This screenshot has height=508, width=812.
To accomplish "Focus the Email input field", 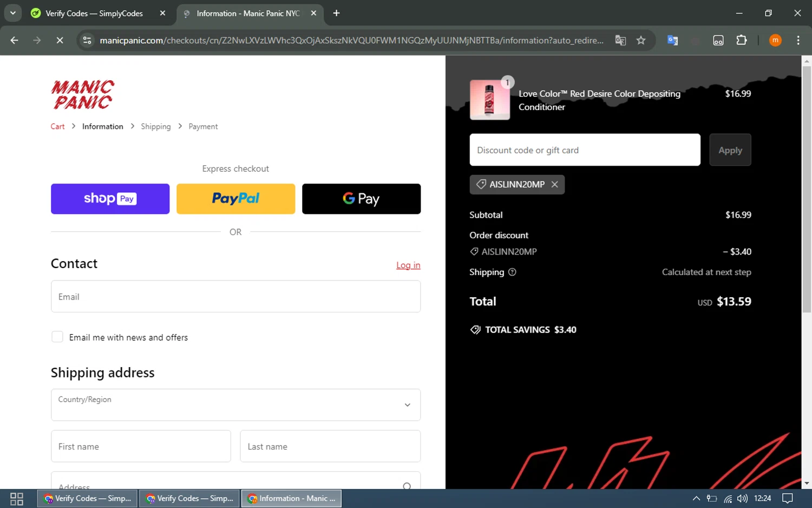I will (235, 296).
